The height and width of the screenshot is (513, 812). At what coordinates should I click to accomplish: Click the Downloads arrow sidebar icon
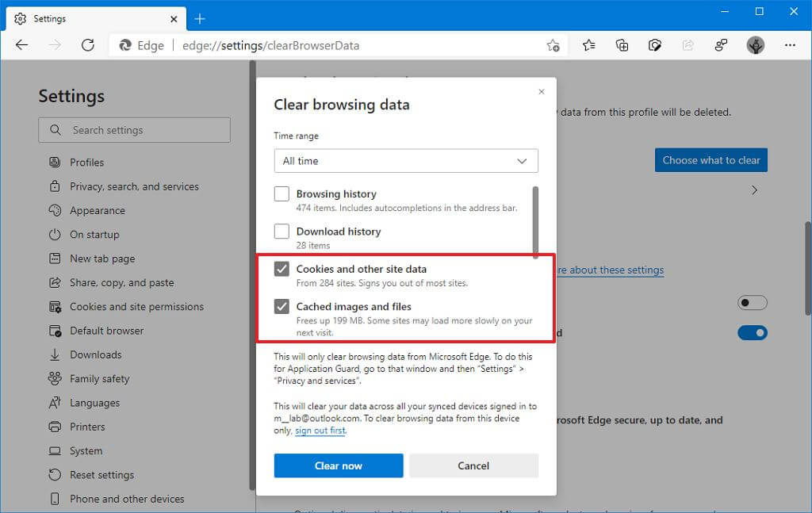55,354
